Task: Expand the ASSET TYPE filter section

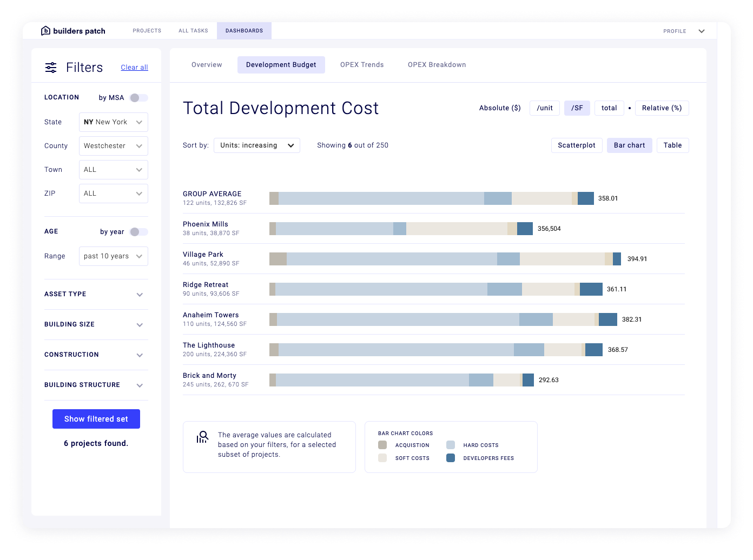Action: [x=96, y=294]
